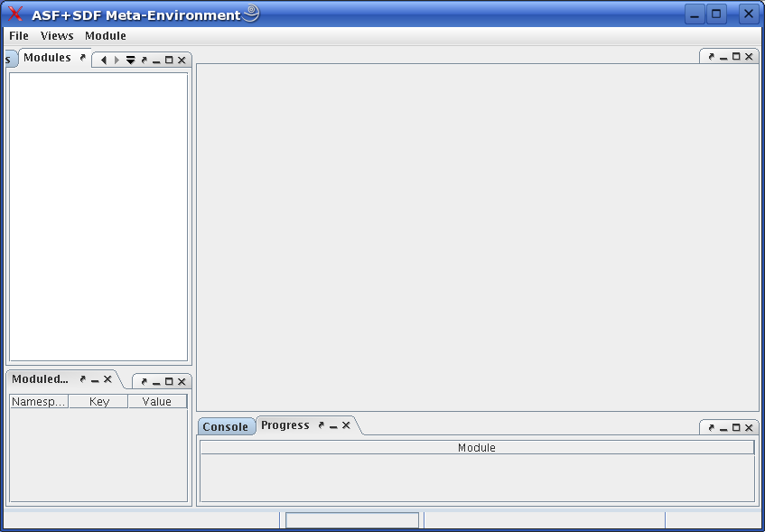Viewport: 765px width, 532px height.
Task: Collapse the Progress panel using its minimize control
Action: pos(332,425)
